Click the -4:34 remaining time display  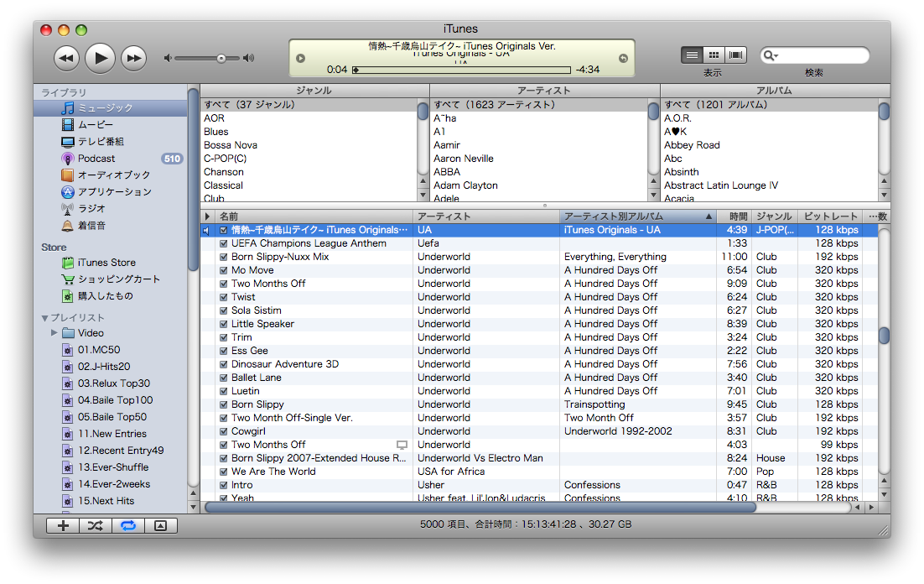tap(588, 70)
